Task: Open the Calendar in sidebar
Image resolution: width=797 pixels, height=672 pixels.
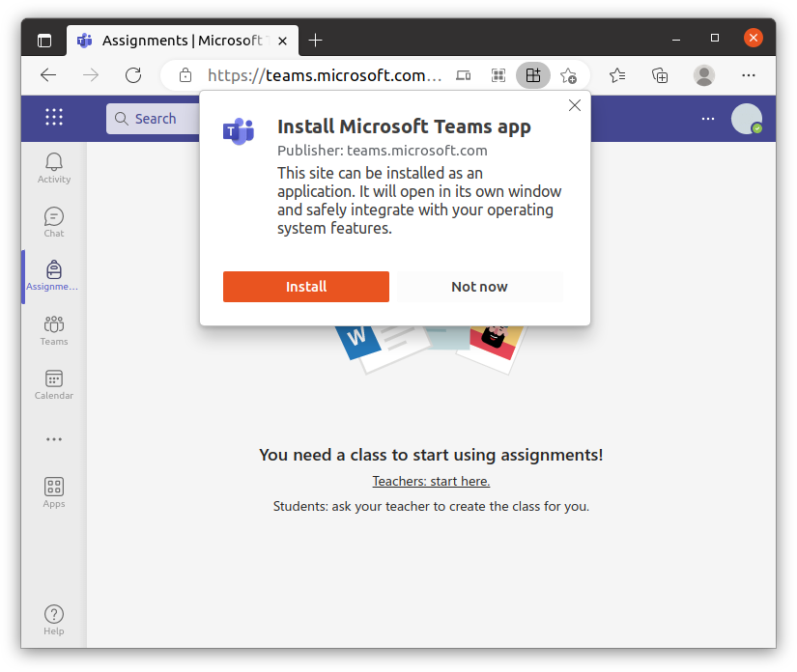Action: [54, 383]
